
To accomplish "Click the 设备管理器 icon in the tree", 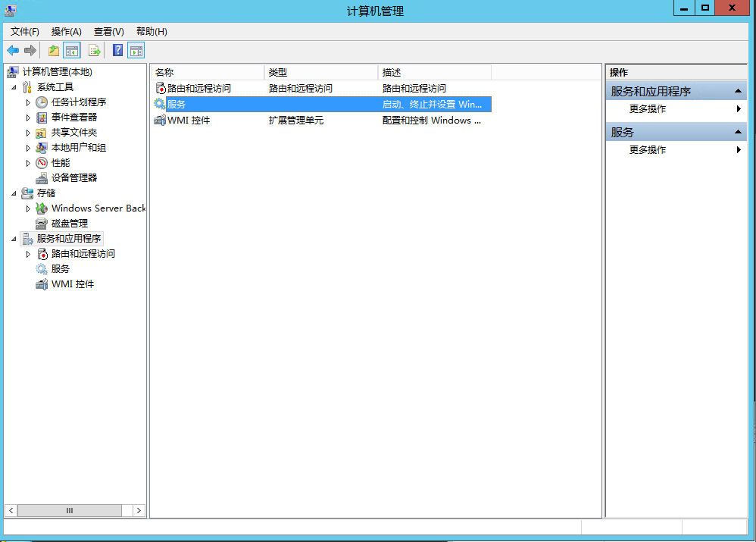I will coord(42,178).
